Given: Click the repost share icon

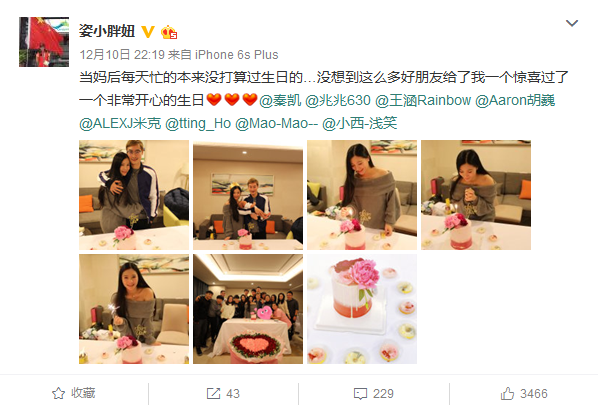Looking at the screenshot, I should [213, 393].
